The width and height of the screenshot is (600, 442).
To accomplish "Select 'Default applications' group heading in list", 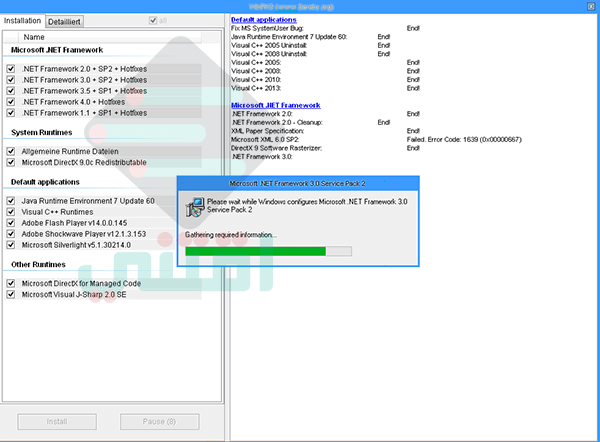I will click(x=45, y=182).
